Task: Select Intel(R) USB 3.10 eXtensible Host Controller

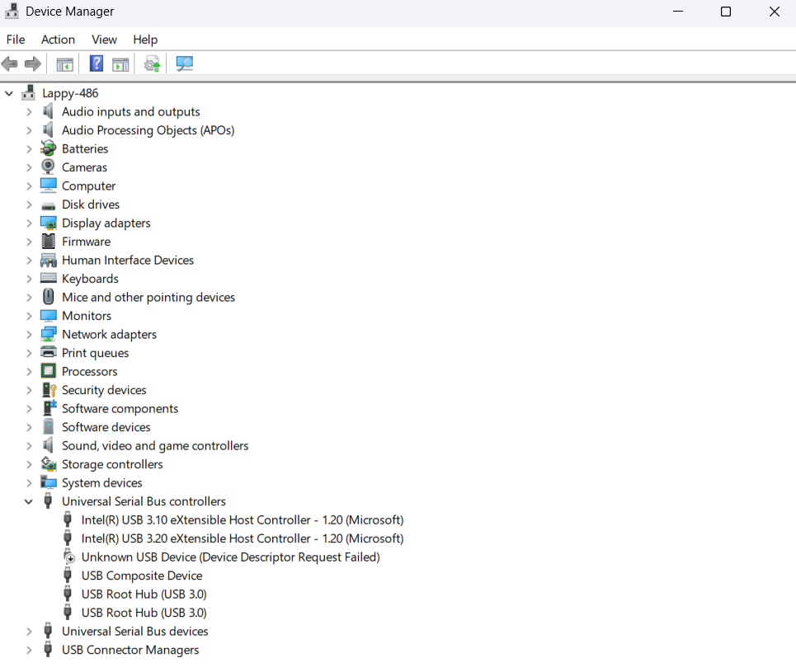Action: tap(243, 519)
